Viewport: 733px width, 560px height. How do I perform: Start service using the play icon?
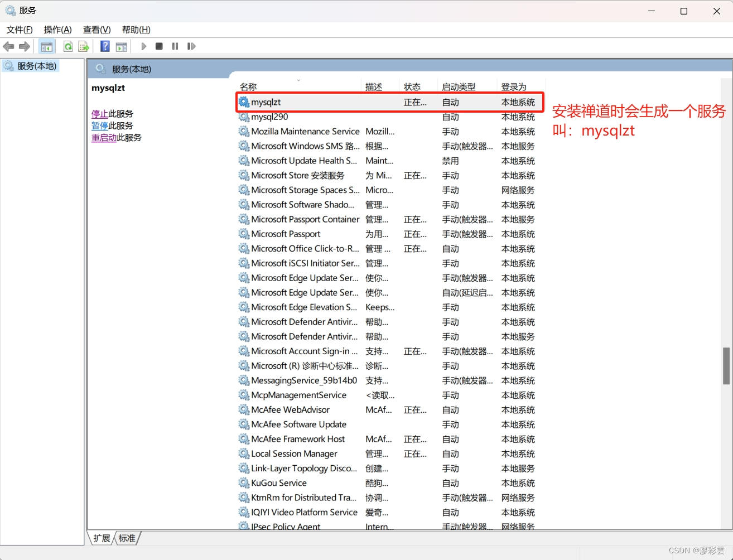click(x=144, y=46)
